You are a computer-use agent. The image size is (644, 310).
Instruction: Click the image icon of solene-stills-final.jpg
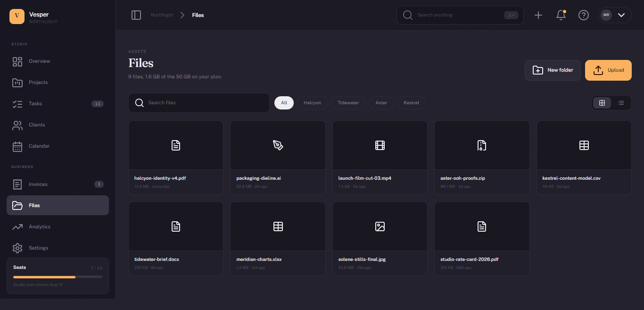(x=380, y=226)
